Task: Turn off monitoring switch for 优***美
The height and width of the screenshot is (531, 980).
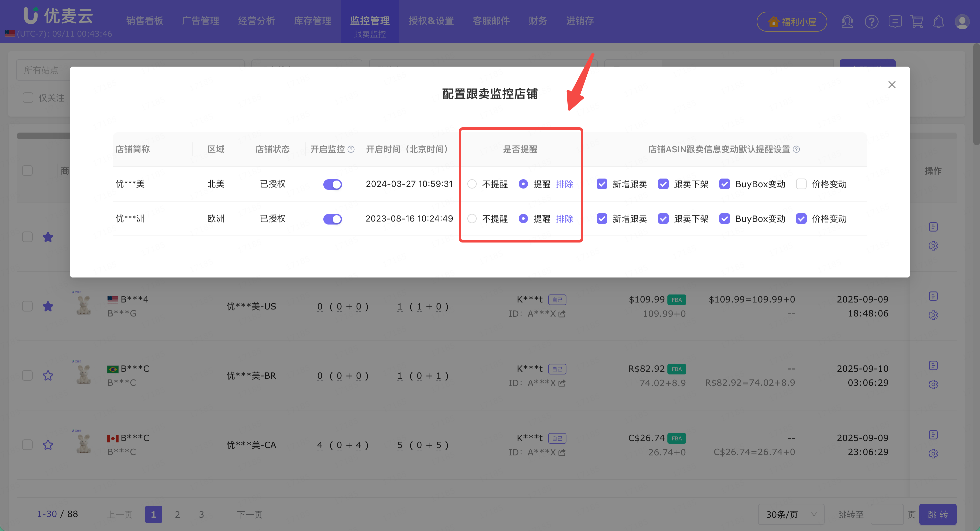Action: tap(333, 184)
